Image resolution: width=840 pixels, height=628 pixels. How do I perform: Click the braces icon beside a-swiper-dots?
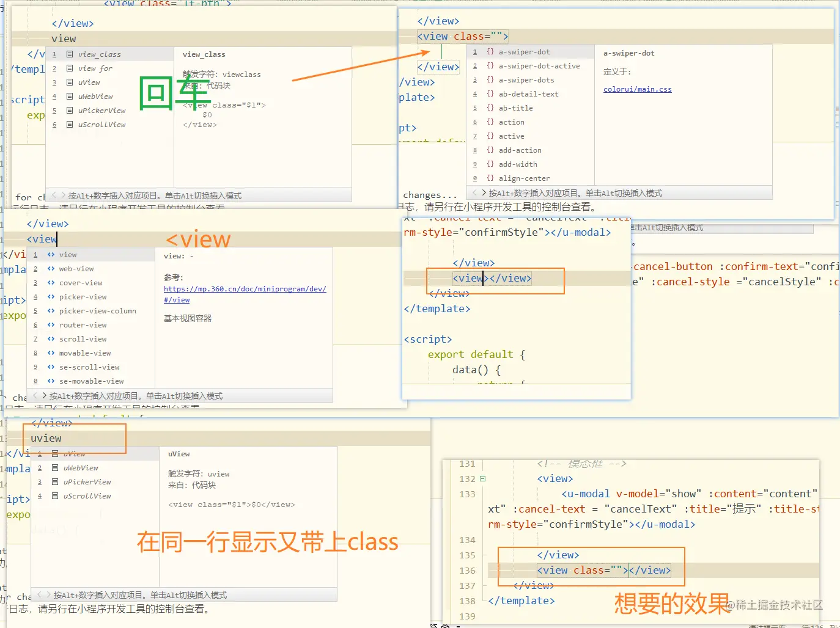click(x=490, y=80)
